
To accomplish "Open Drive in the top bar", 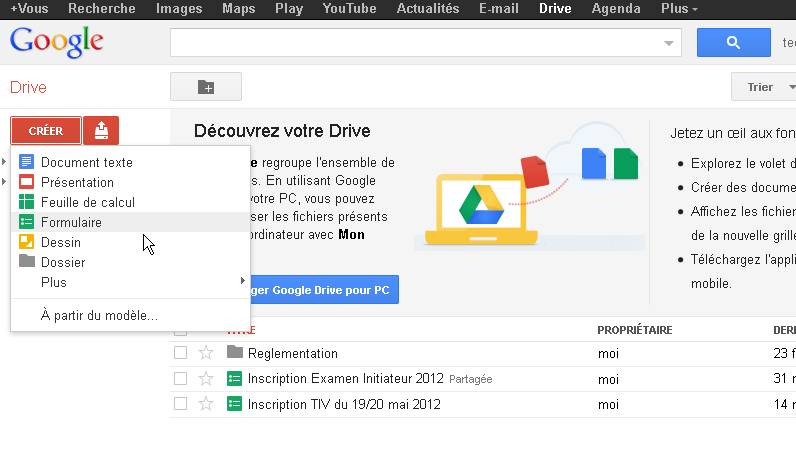I will (555, 9).
